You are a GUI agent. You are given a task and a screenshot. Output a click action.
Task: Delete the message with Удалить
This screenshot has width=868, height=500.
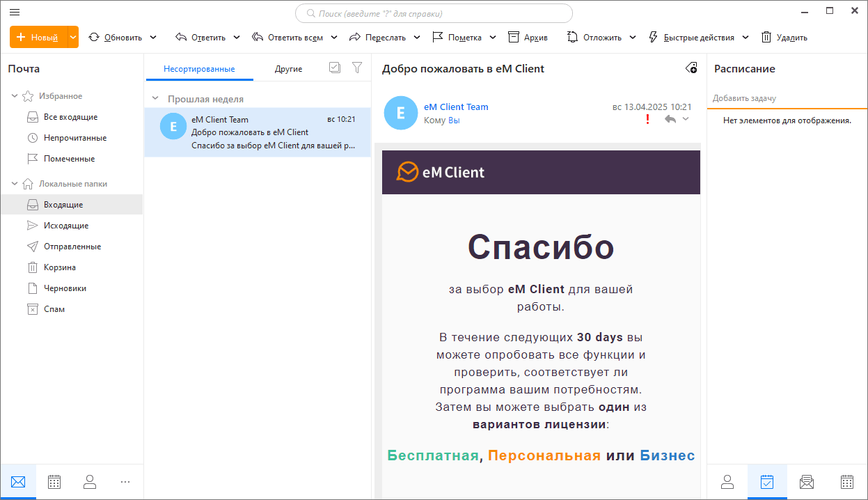pos(784,38)
